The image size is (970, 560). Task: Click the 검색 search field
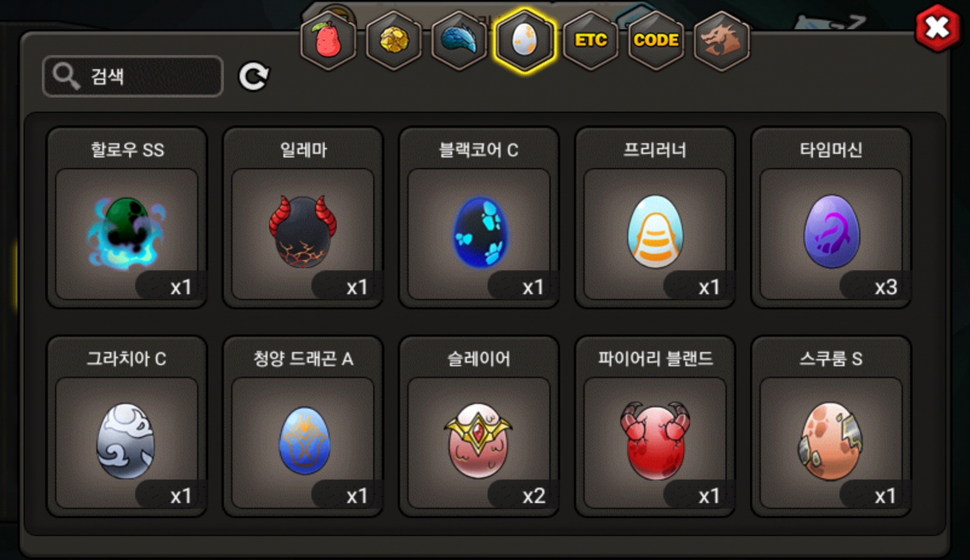coord(133,76)
